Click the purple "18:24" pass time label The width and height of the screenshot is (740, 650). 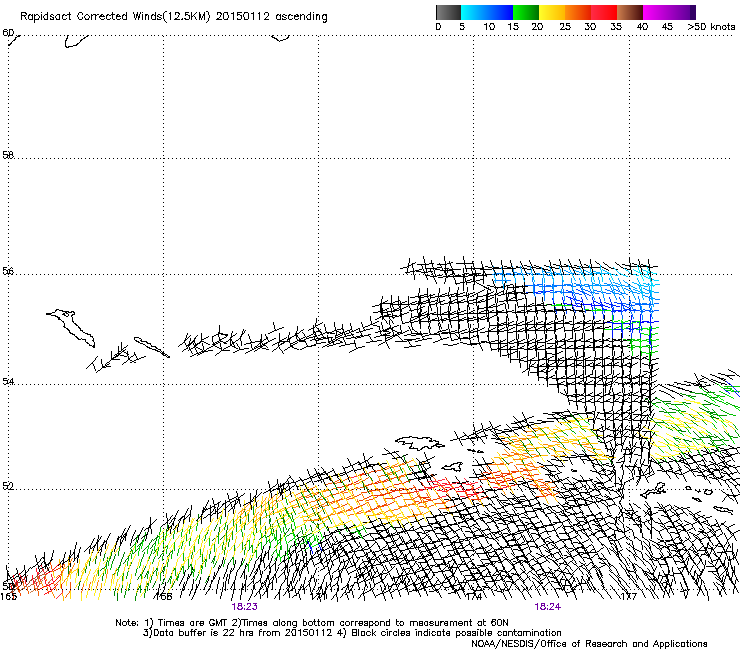(x=547, y=607)
